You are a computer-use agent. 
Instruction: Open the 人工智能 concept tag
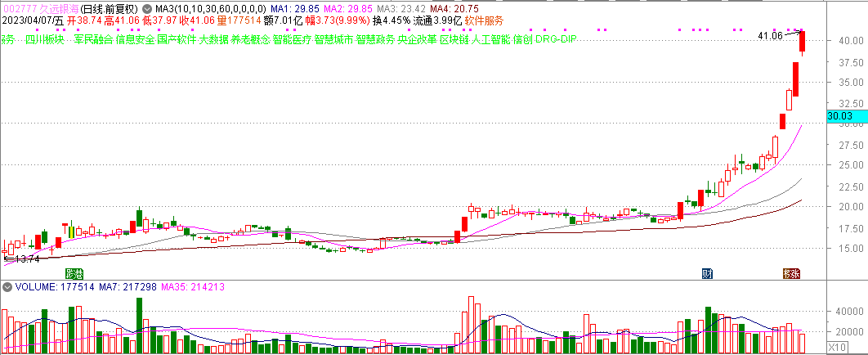(x=490, y=38)
